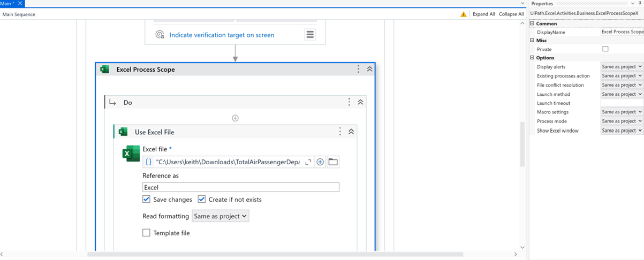This screenshot has height=260, width=644.
Task: Select the Main tab
Action: pyautogui.click(x=7, y=3)
